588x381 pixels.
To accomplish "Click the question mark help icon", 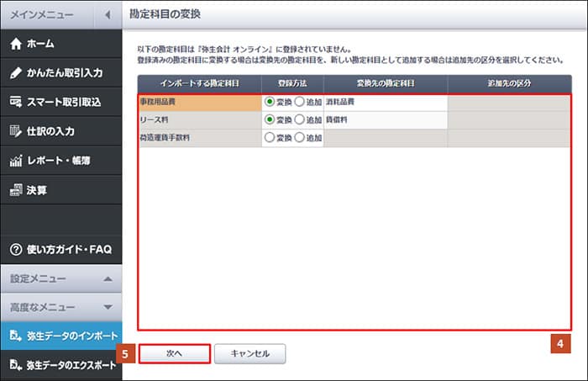I will coord(15,249).
